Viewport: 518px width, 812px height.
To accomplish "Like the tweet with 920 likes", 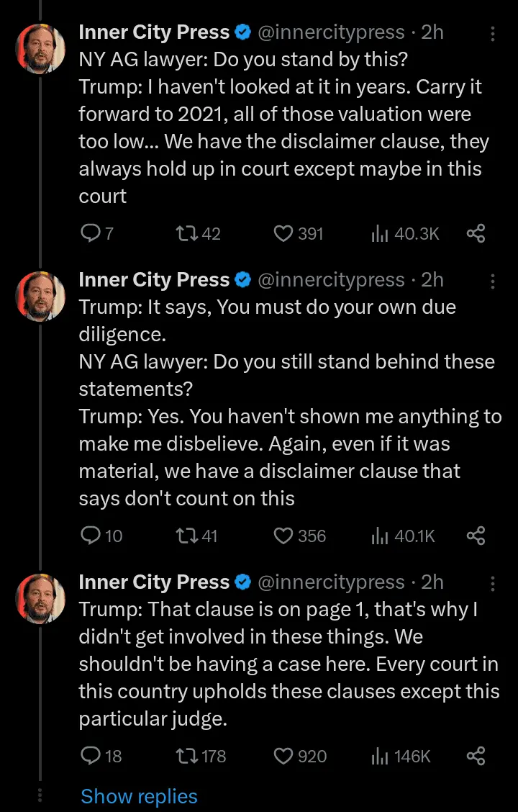I will coord(285,756).
